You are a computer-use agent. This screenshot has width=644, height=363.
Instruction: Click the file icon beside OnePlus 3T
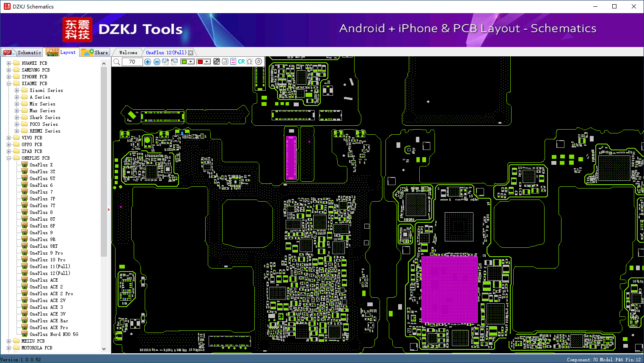point(25,172)
